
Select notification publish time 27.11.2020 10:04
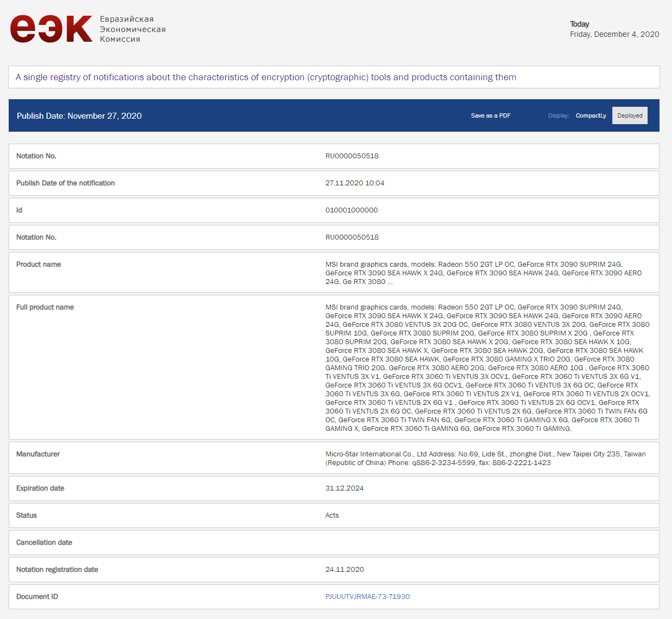pyautogui.click(x=355, y=183)
